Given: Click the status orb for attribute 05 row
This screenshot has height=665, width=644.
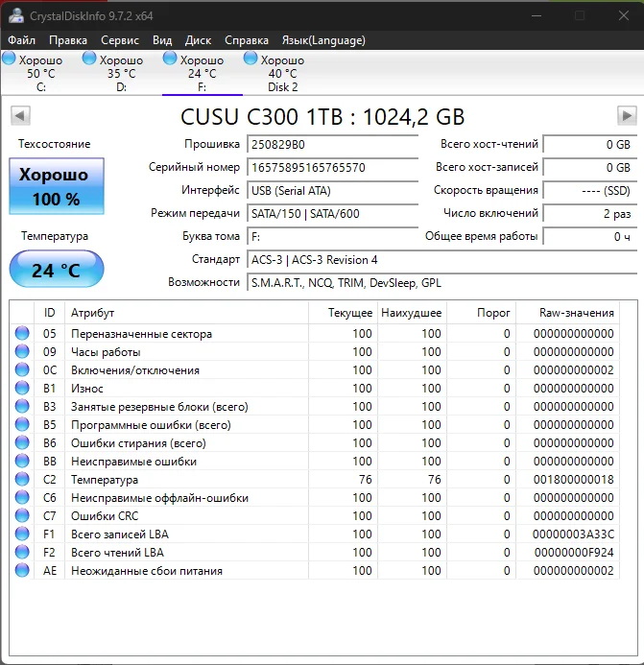Looking at the screenshot, I should pyautogui.click(x=22, y=333).
